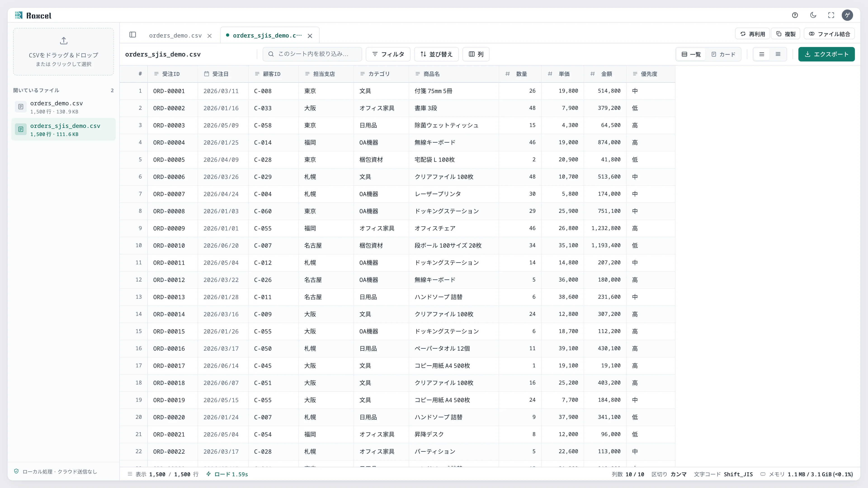Viewport: 868px width, 488px height.
Task: Click the CSV upload drop zone
Action: click(x=63, y=52)
